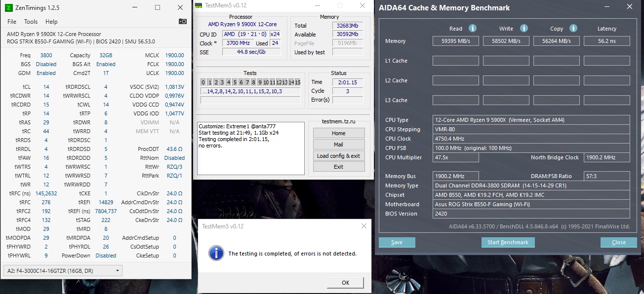Open the info icon next to Write
This screenshot has width=644, height=294.
pyautogui.click(x=524, y=29)
